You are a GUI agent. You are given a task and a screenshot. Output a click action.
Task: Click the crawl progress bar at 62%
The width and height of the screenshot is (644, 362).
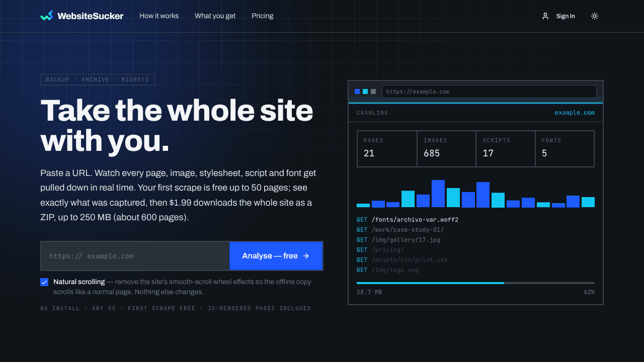pos(475,283)
